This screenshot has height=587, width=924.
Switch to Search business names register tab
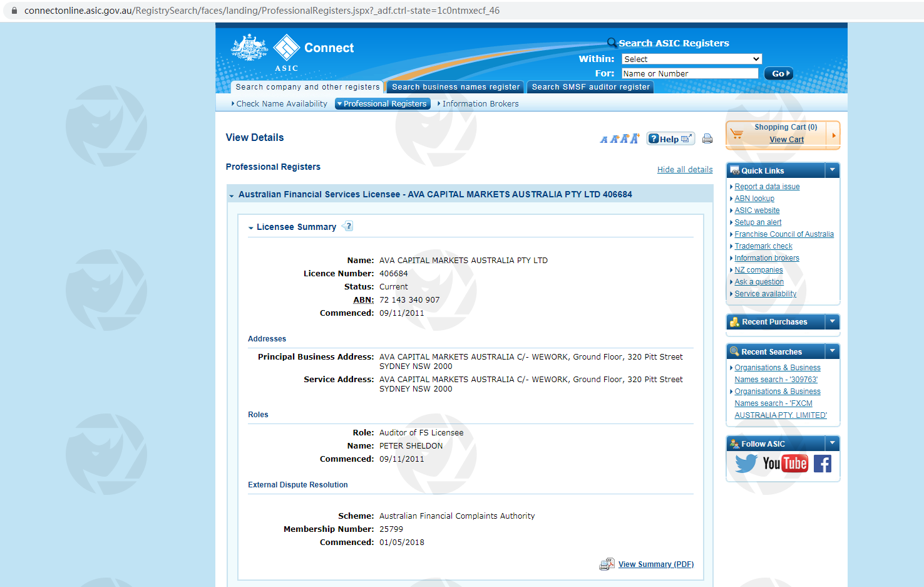(456, 87)
